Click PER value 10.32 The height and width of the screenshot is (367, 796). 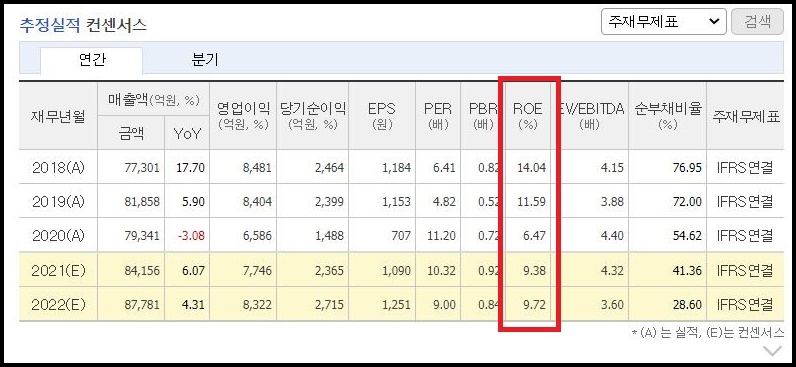(441, 271)
